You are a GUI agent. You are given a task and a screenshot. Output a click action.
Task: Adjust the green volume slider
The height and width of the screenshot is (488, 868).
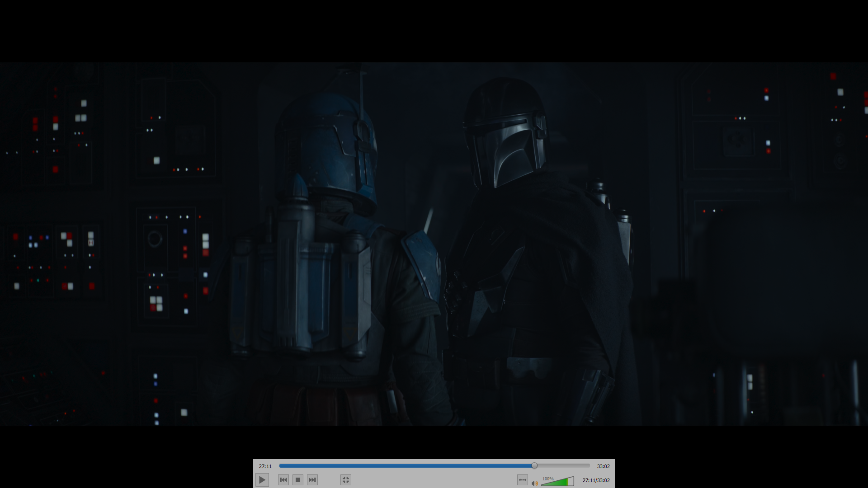click(557, 481)
